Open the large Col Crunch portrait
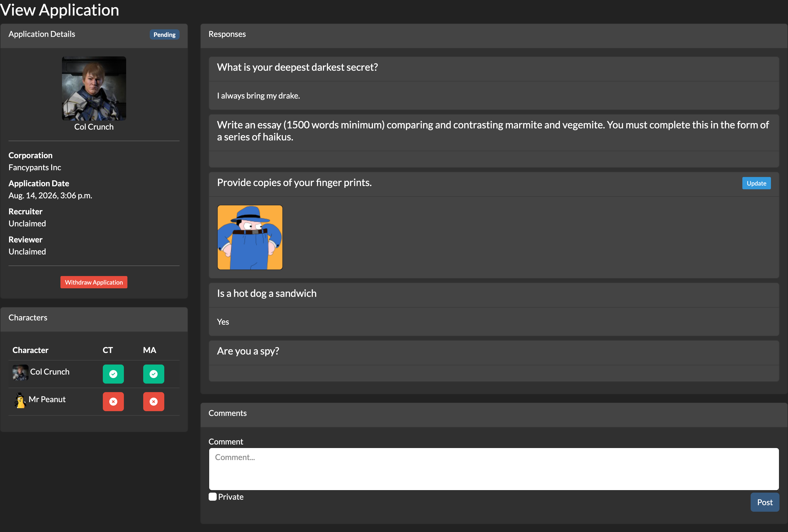This screenshot has height=532, width=788. (94, 88)
